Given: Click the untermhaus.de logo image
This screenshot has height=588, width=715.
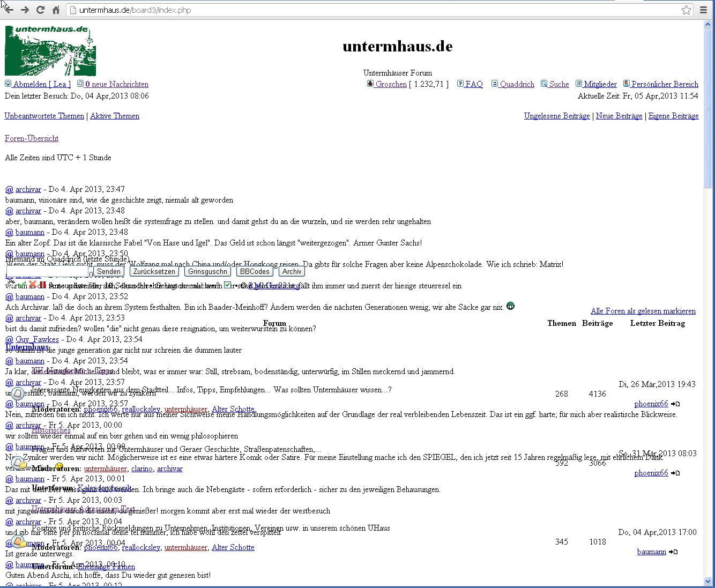Looking at the screenshot, I should click(x=50, y=50).
